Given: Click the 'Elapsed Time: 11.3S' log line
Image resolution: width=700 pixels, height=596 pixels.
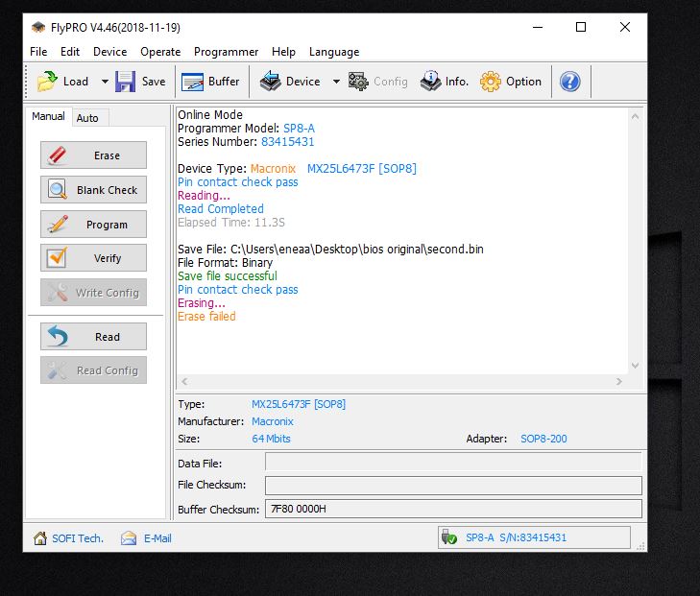Looking at the screenshot, I should [x=231, y=222].
